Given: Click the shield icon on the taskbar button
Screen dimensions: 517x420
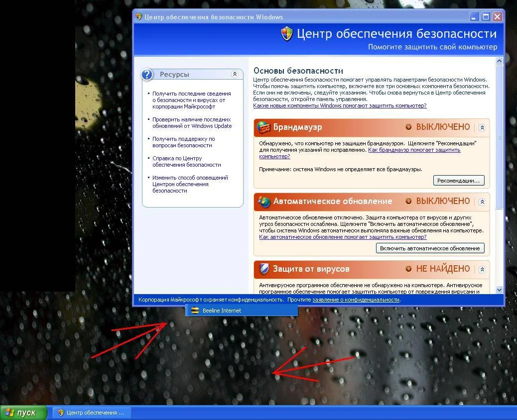Looking at the screenshot, I should (x=61, y=413).
